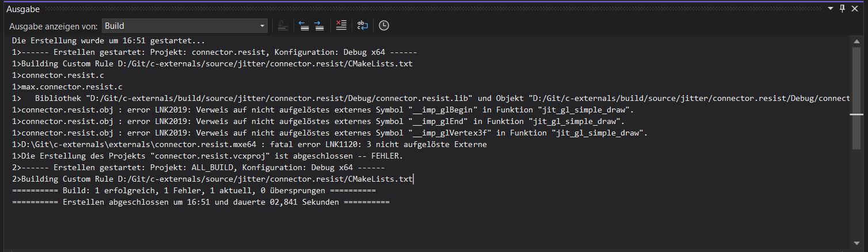This screenshot has height=252, width=868.
Task: Toggle timestamps with the clock icon
Action: 383,25
